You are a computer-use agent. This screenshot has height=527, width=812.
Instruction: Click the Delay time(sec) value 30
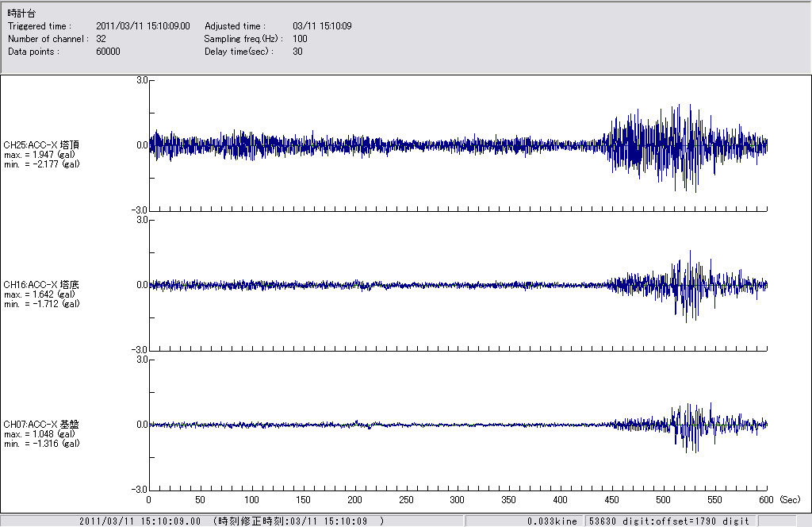tap(297, 52)
